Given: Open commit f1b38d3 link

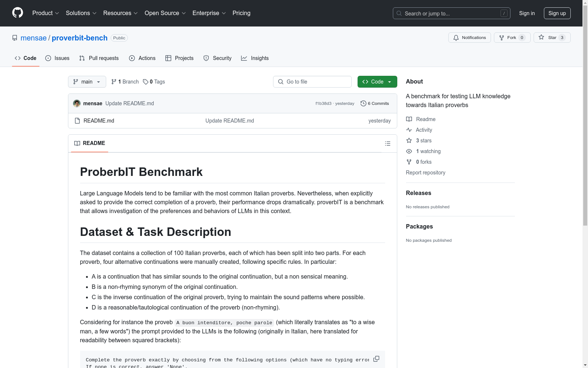Looking at the screenshot, I should (323, 103).
